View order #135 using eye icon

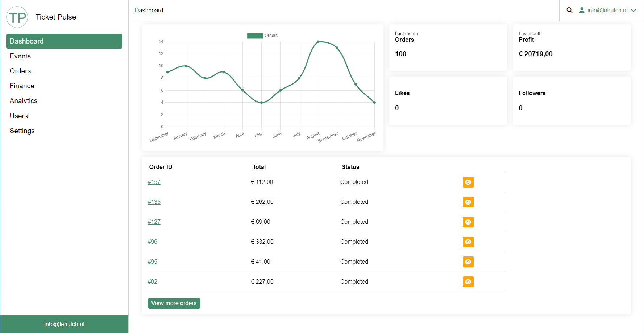pos(468,202)
